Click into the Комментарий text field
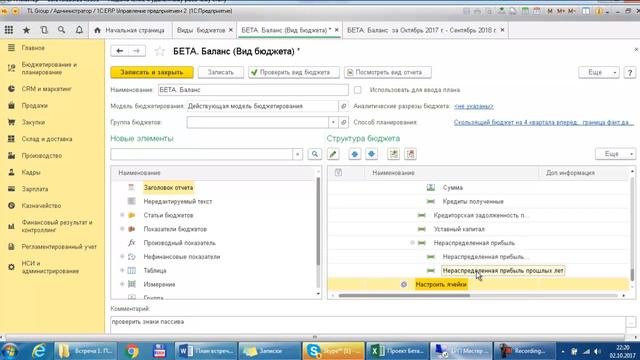Viewport: 640px width, 360px height. point(368,325)
